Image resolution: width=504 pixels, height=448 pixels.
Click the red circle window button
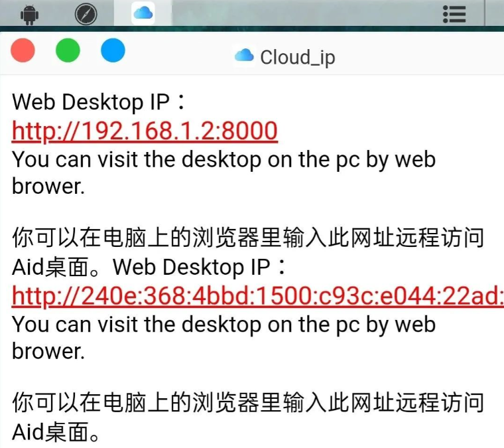coord(23,50)
